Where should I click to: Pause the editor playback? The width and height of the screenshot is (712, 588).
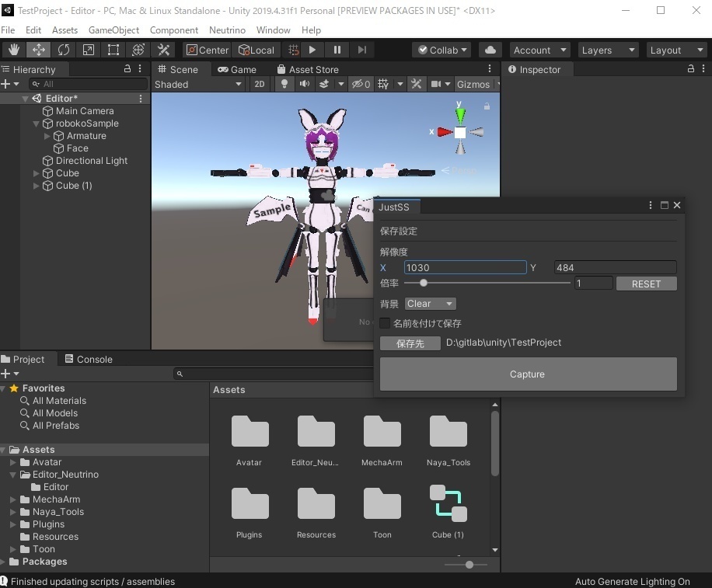[x=337, y=49]
